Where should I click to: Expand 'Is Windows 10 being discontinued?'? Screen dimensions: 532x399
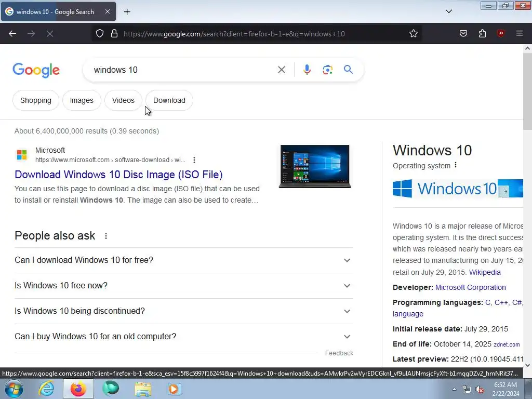point(184,311)
